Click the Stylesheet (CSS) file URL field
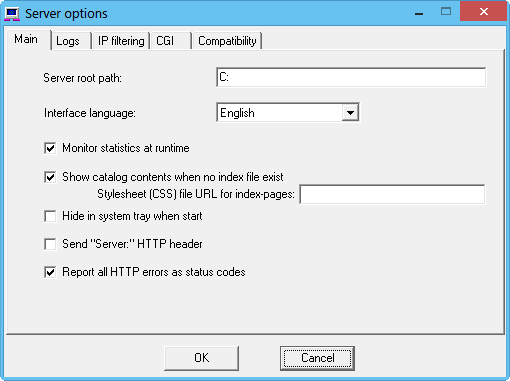This screenshot has height=381, width=510. pyautogui.click(x=392, y=194)
